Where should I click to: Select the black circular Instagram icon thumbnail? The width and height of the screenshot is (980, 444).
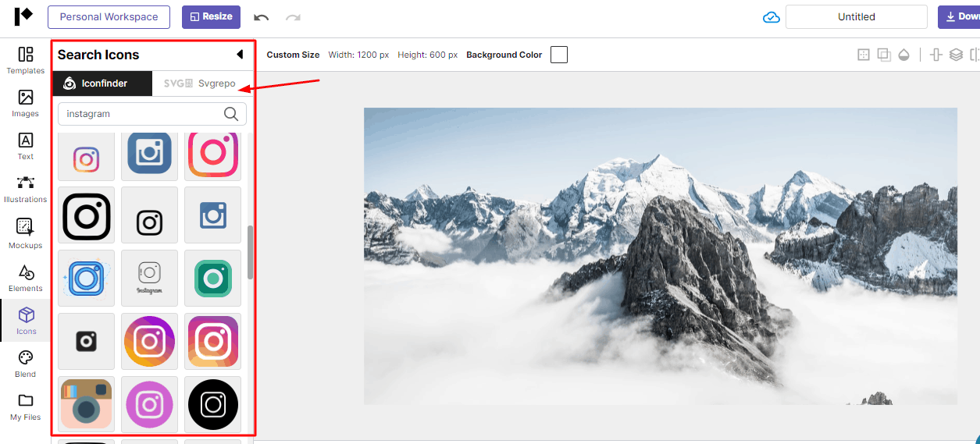pyautogui.click(x=213, y=404)
